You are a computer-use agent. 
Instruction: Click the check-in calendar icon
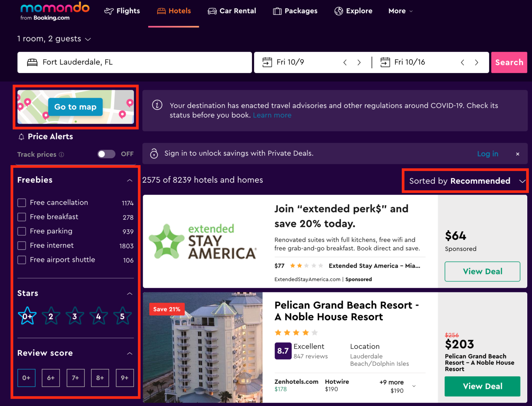pyautogui.click(x=267, y=62)
